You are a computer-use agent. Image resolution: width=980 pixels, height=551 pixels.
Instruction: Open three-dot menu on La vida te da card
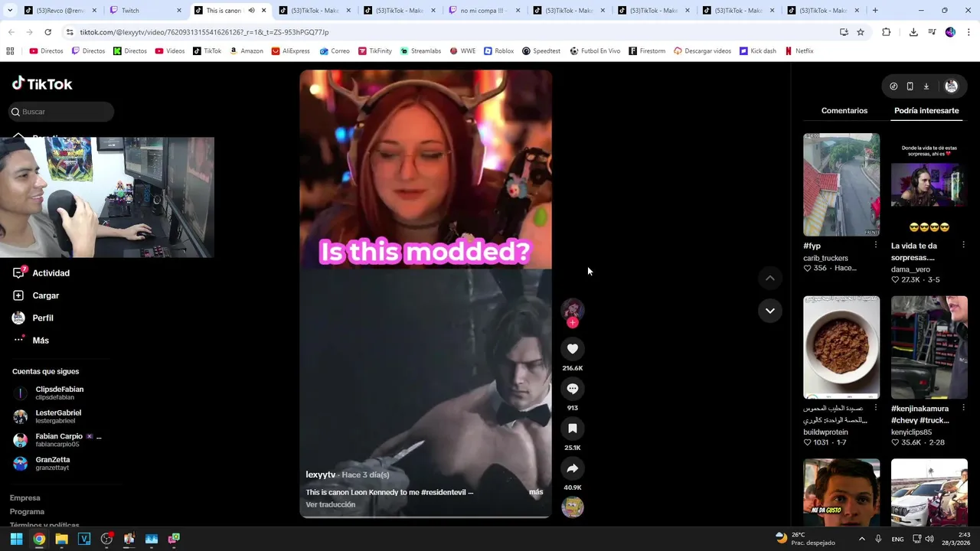point(963,245)
